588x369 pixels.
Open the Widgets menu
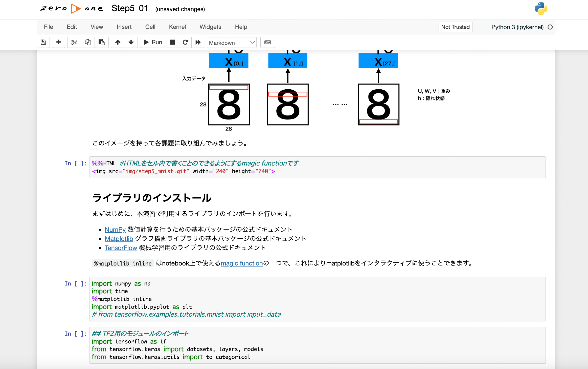210,27
